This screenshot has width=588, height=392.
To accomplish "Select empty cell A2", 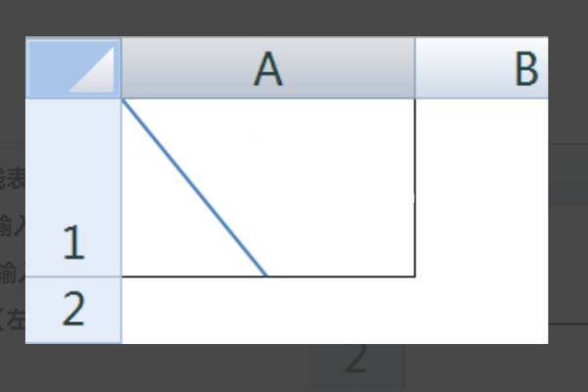I will [x=269, y=311].
